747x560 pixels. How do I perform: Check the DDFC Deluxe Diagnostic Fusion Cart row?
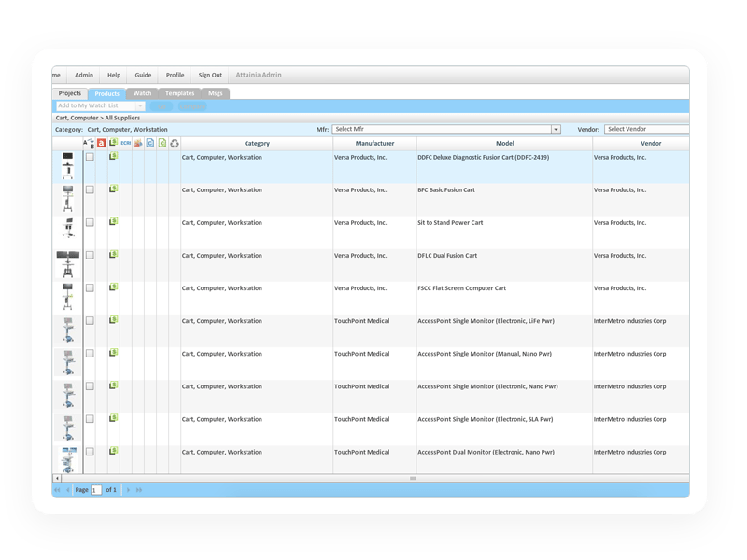tap(90, 157)
